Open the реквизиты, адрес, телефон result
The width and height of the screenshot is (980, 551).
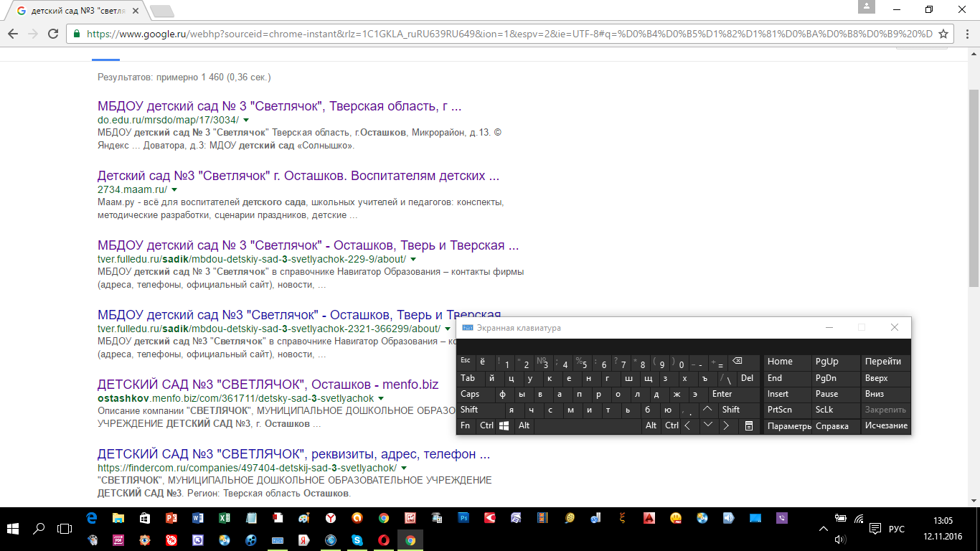click(293, 454)
